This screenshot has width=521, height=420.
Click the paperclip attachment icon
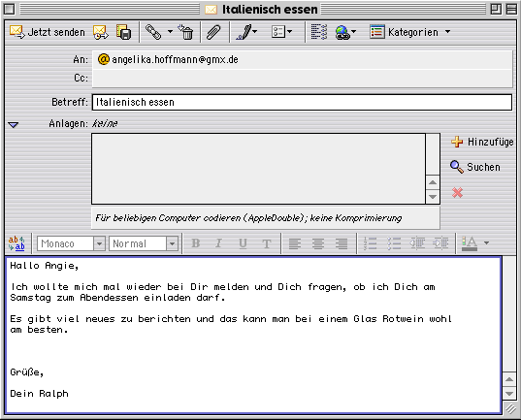coord(213,33)
